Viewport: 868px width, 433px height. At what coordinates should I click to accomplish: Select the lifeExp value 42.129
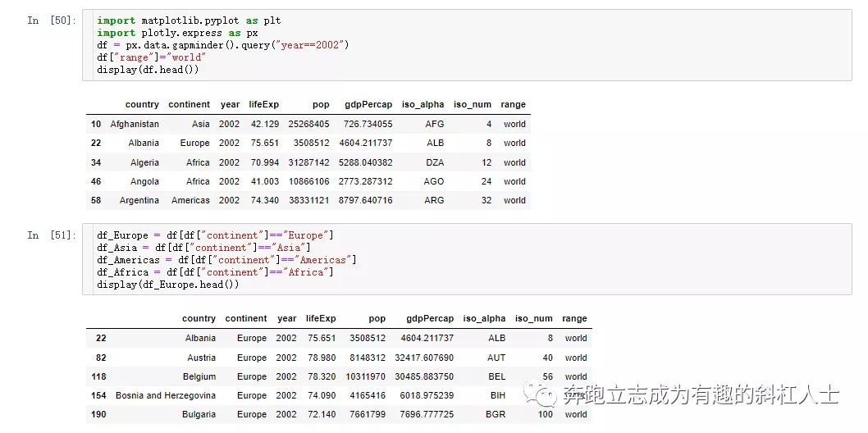(265, 124)
